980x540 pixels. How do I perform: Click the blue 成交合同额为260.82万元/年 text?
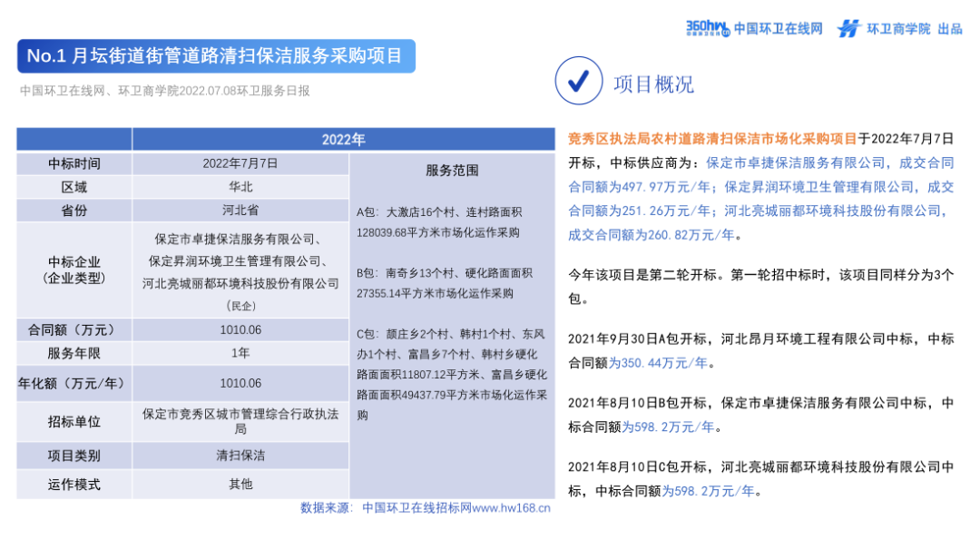652,235
